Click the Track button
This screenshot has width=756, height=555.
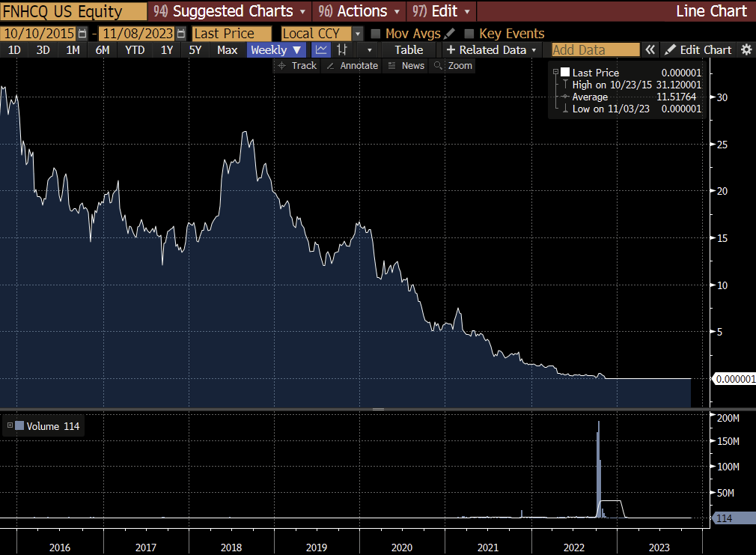pyautogui.click(x=297, y=66)
